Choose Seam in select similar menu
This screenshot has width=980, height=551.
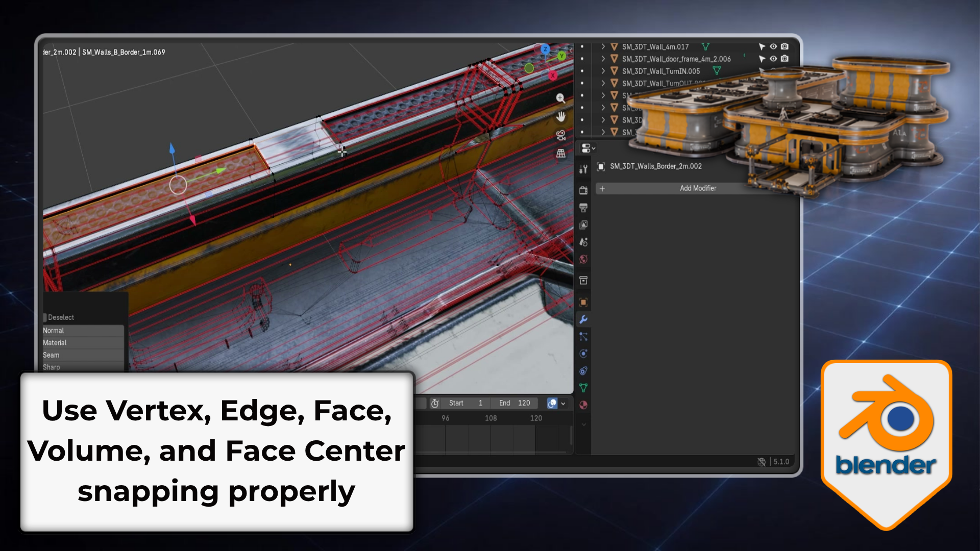pos(83,355)
